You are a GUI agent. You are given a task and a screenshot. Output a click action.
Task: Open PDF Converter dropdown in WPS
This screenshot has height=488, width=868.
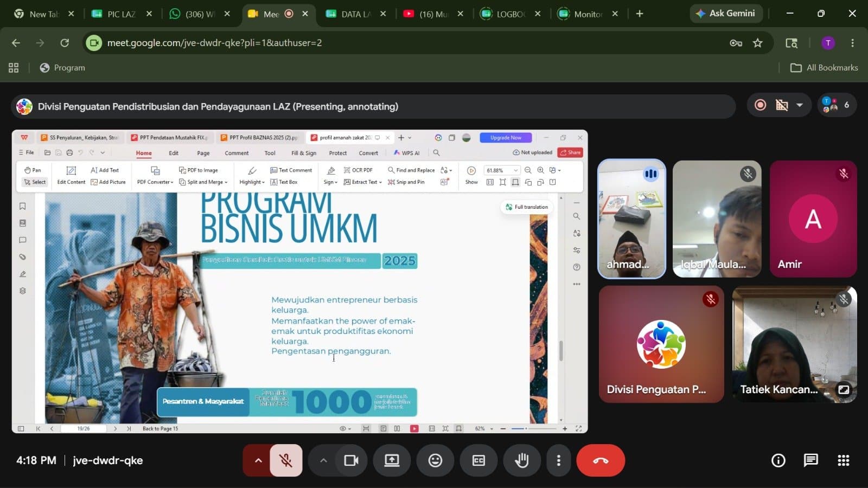155,176
